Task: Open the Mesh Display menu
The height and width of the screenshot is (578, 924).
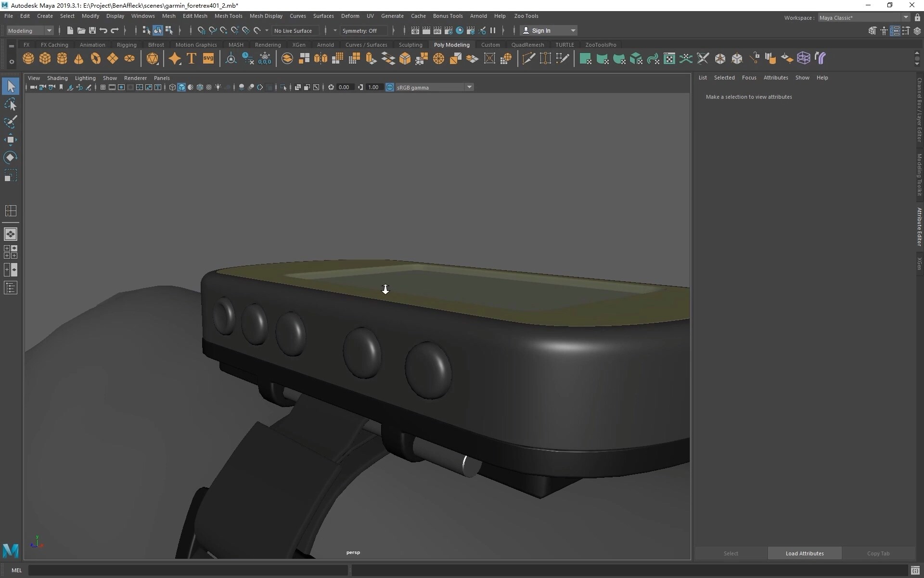Action: [x=266, y=16]
